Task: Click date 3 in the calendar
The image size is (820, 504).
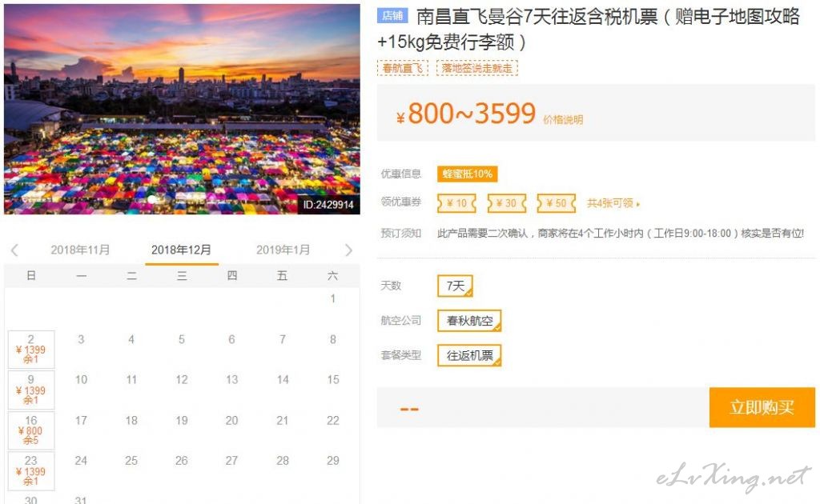Action: [81, 339]
